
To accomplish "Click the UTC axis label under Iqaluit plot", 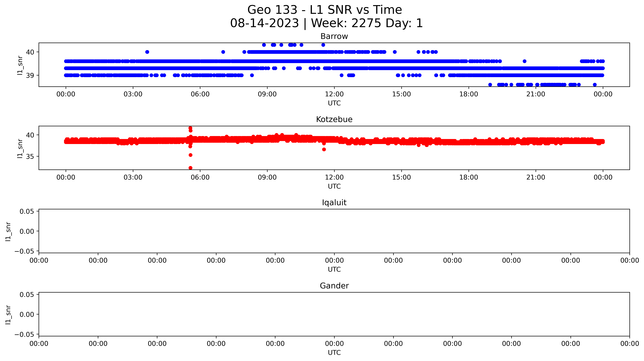I will tap(334, 270).
